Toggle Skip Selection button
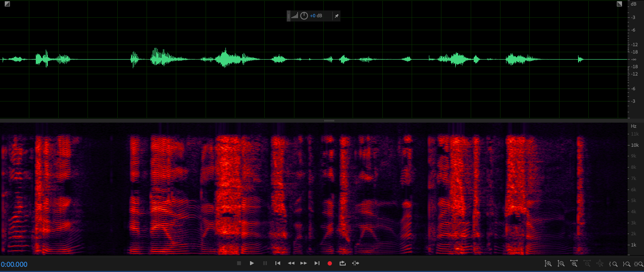Image resolution: width=644 pixels, height=272 pixels. click(356, 263)
